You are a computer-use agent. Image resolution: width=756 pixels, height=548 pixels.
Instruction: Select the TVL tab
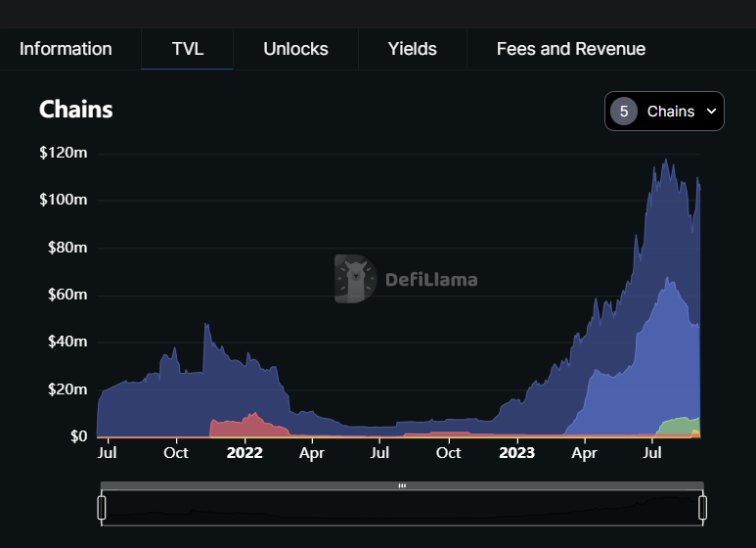(187, 49)
